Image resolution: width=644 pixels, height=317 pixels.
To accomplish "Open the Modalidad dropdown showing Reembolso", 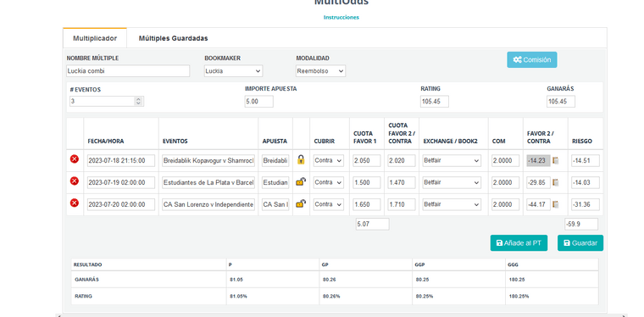I will [321, 70].
